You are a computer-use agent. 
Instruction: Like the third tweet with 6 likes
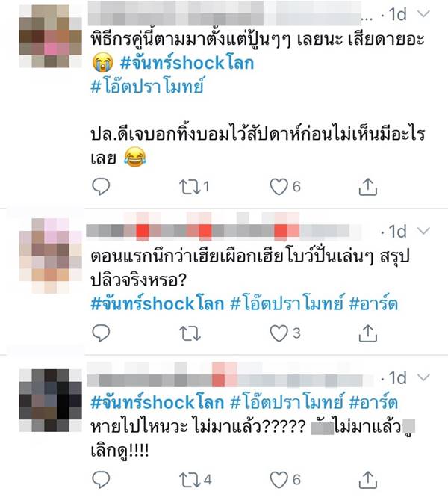[x=279, y=480]
